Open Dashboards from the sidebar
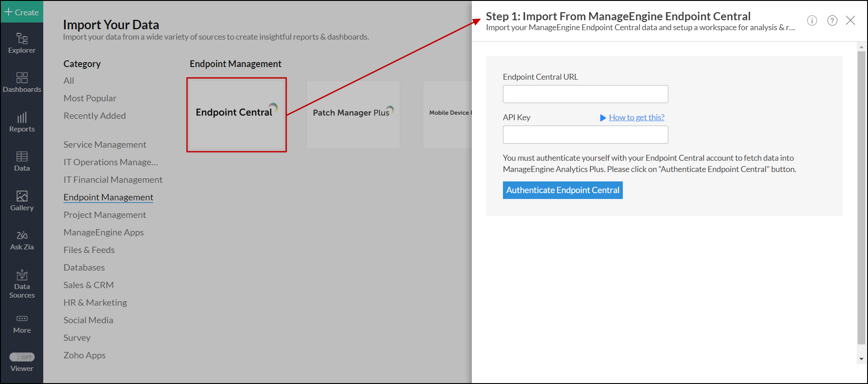 (x=22, y=82)
